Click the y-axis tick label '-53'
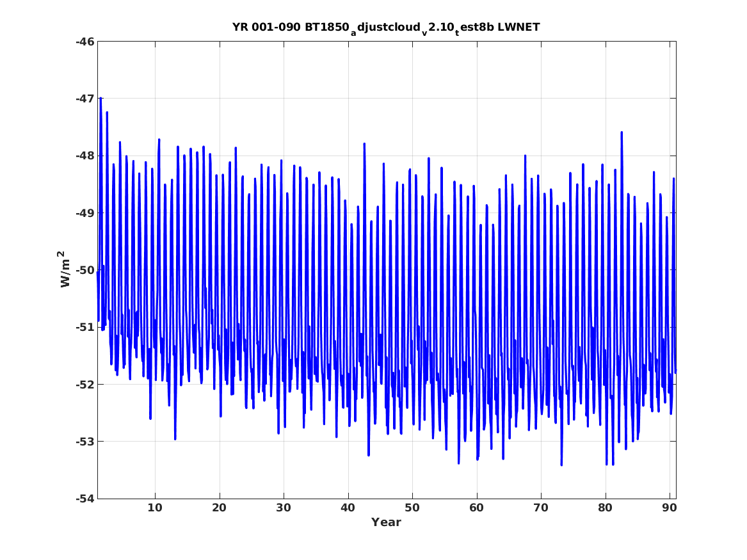The image size is (747, 560). pos(84,442)
